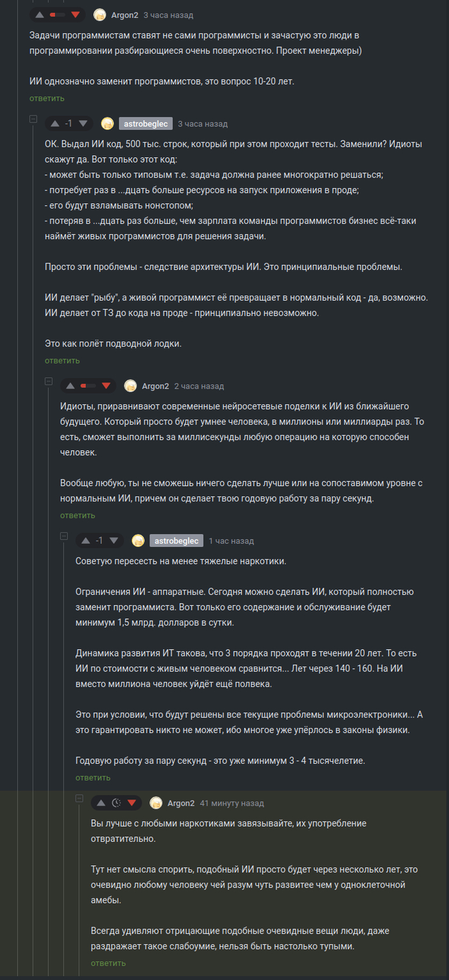449x980 pixels.
Task: Downvote Argon2's comment from 3 часа назад
Action: pyautogui.click(x=75, y=14)
